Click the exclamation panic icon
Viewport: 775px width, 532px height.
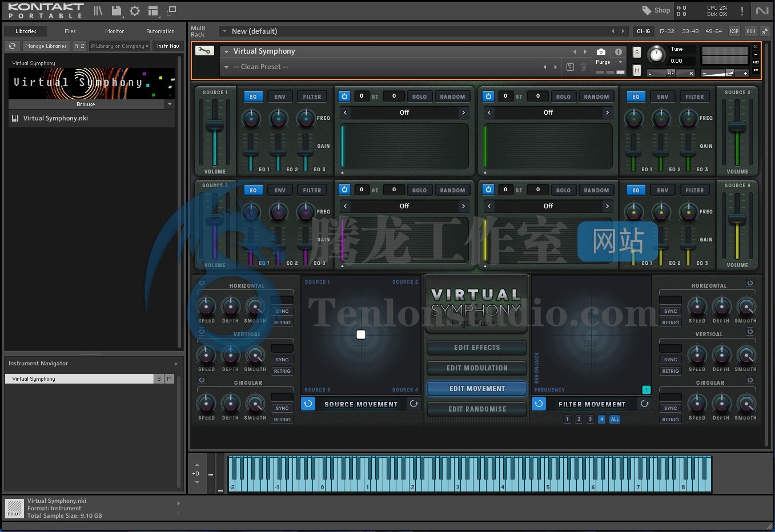(742, 11)
